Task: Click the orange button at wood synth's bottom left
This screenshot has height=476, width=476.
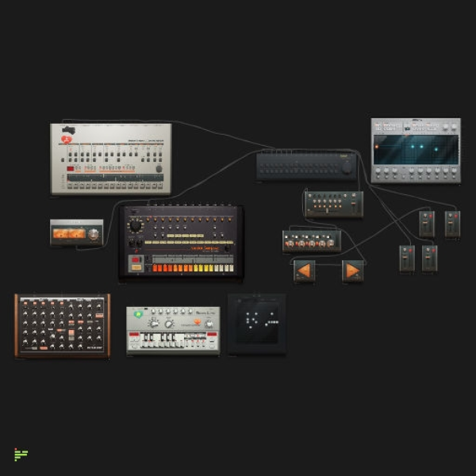Action: tap(44, 348)
